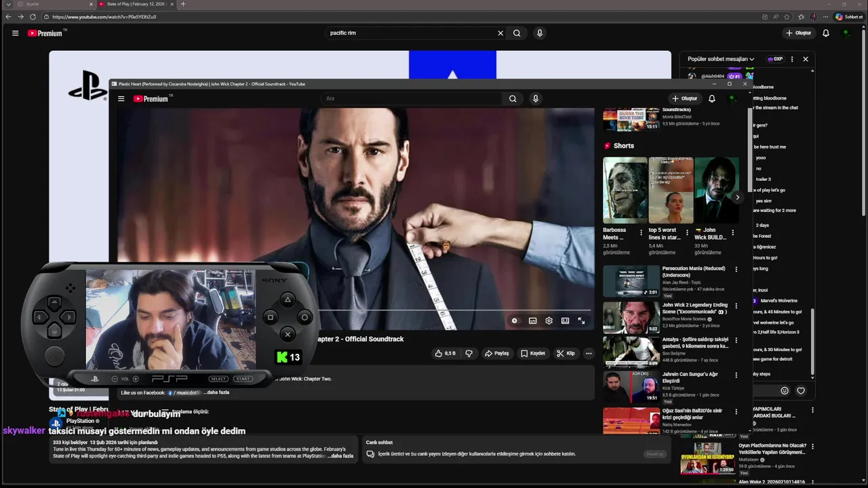This screenshot has width=868, height=488.
Task: Click YouTube Premium logo in the John Wick window
Action: click(x=152, y=99)
